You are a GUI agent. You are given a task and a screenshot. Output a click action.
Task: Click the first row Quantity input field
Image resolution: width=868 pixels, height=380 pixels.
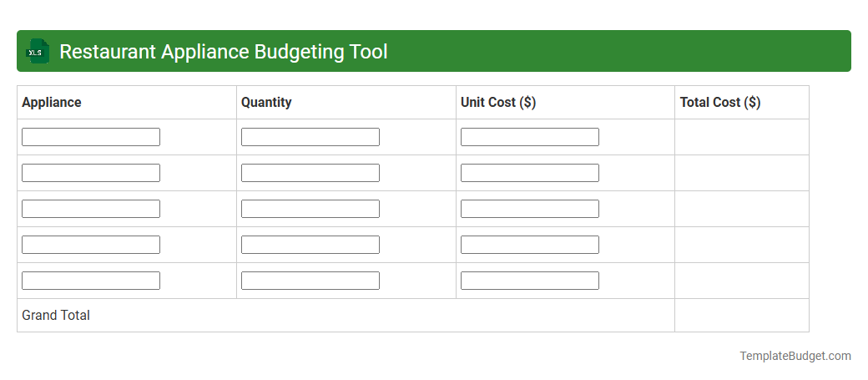point(310,137)
